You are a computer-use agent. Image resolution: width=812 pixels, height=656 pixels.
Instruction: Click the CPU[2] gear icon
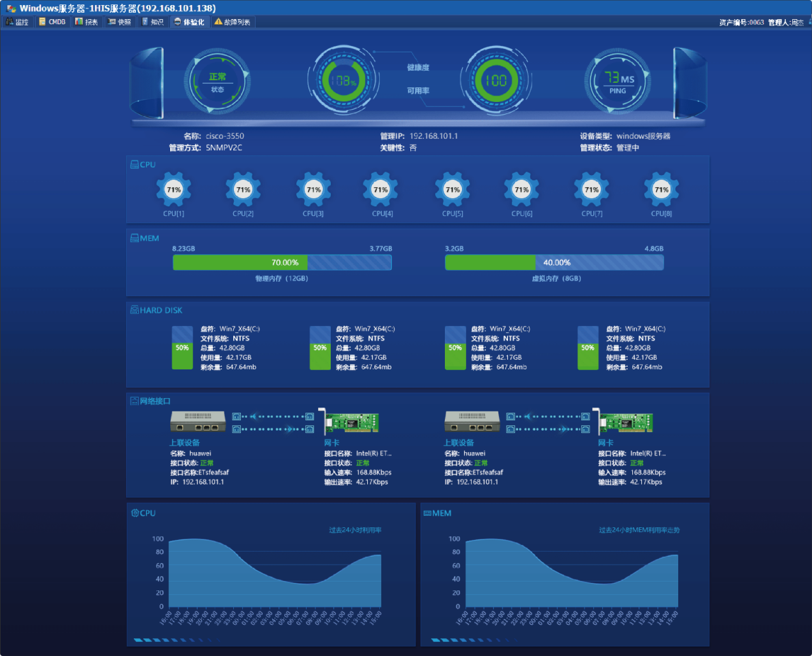(243, 189)
